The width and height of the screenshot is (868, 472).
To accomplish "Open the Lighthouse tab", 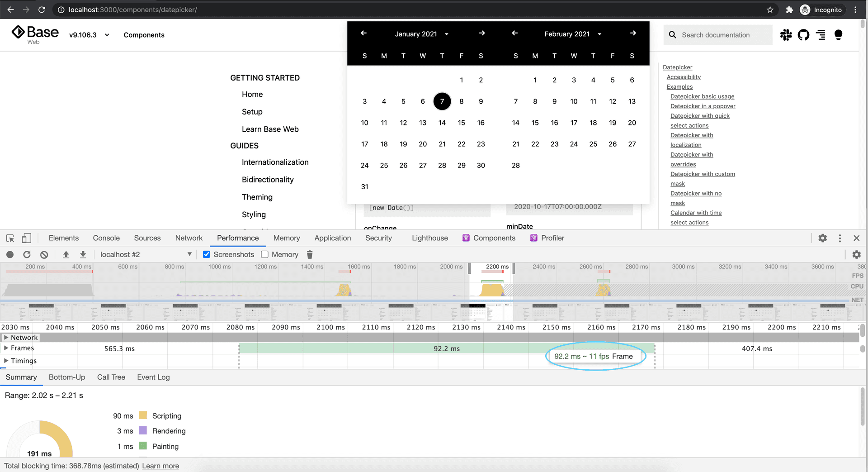I will [430, 238].
